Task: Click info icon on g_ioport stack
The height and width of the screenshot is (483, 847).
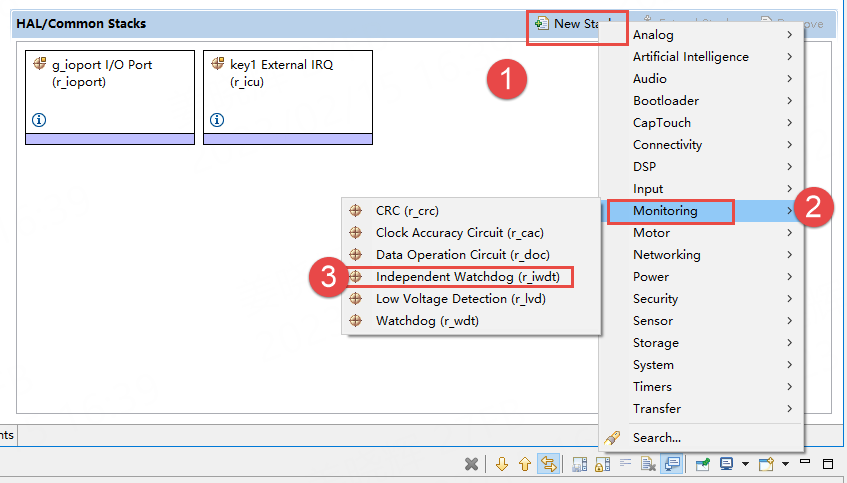Action: click(x=39, y=120)
